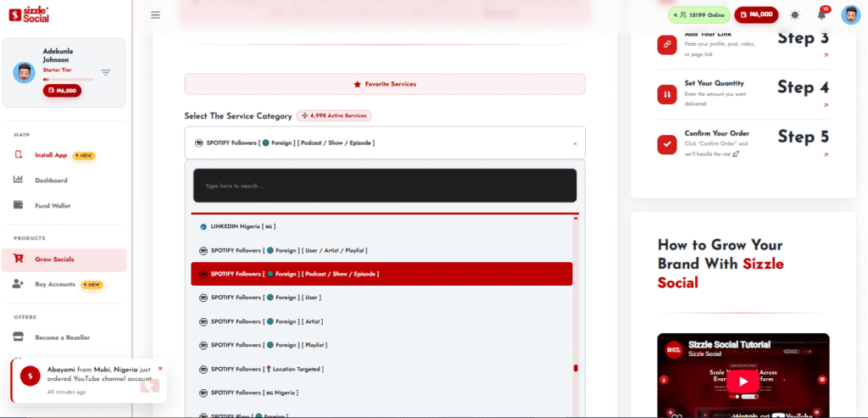Click Adekunle Johnson's sidebar avatar
The width and height of the screenshot is (868, 418).
24,73
